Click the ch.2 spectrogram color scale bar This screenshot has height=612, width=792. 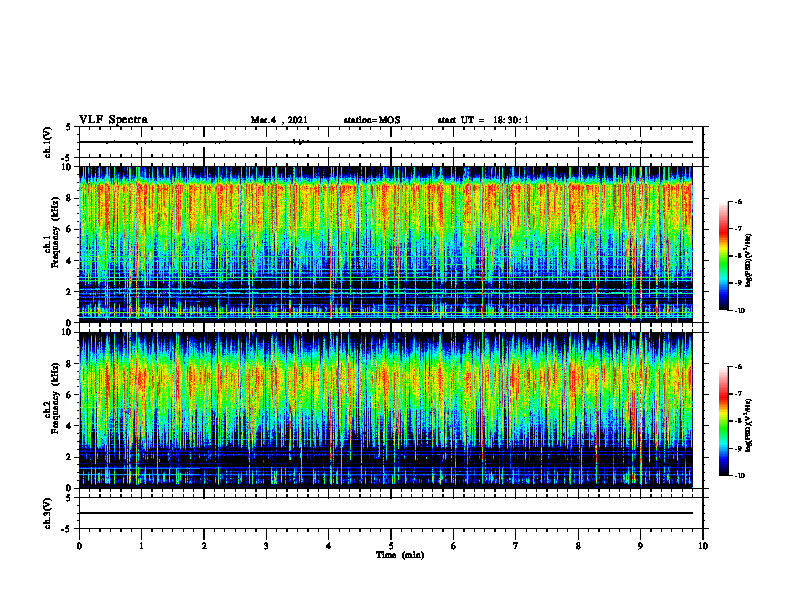pos(723,421)
